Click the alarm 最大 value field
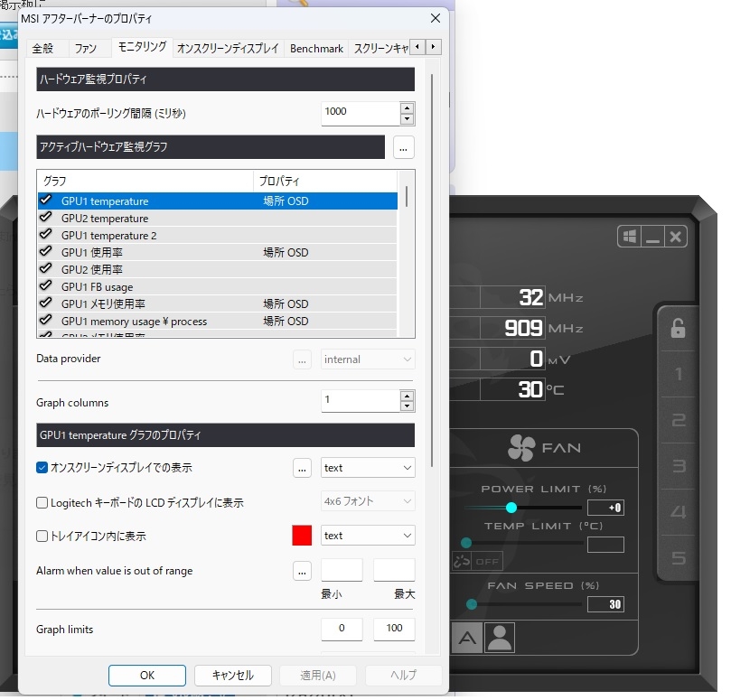Viewport: 731px width, 700px height. pyautogui.click(x=394, y=571)
